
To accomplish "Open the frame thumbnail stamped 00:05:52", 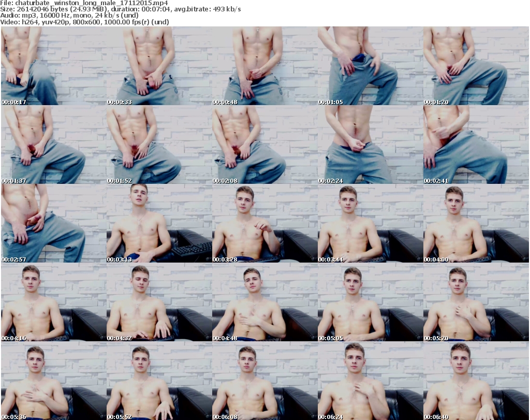I will pos(159,381).
